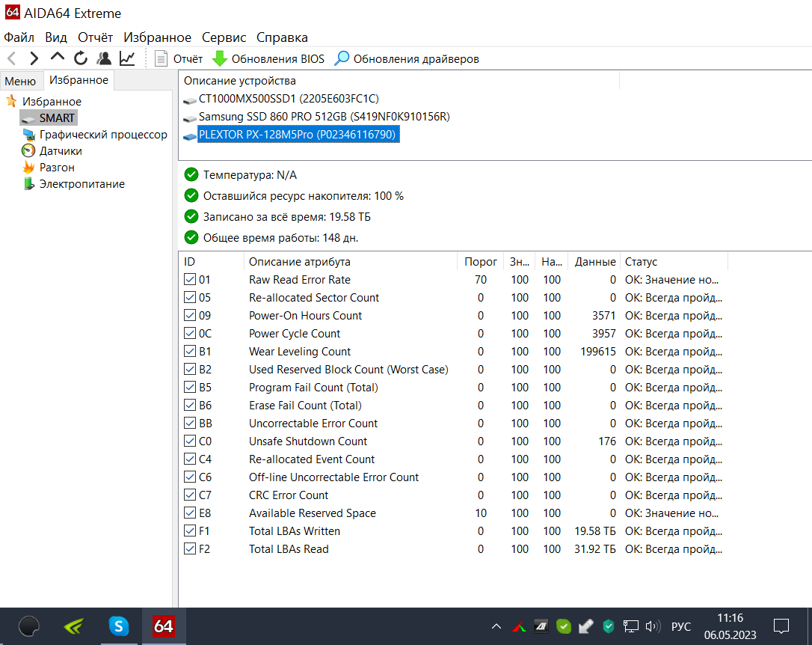812x645 pixels.
Task: Click Описание устройства column header
Action: (x=399, y=81)
